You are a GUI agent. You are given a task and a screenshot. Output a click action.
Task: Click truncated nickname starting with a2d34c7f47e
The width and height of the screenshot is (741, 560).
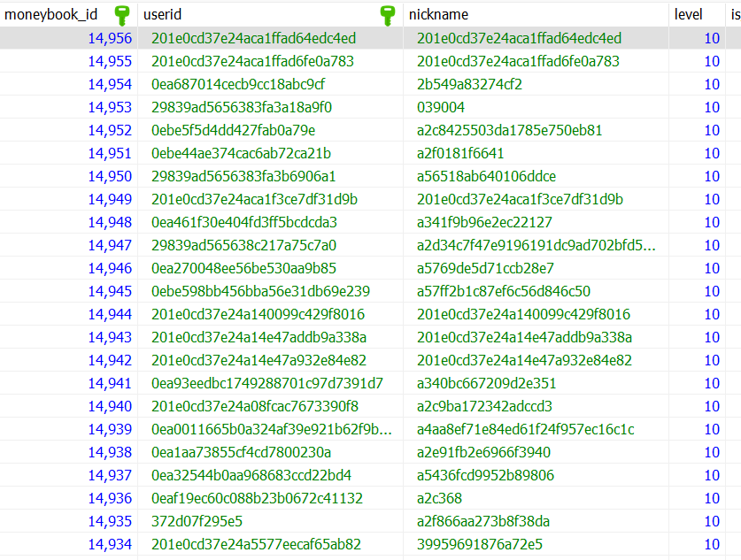tap(536, 245)
